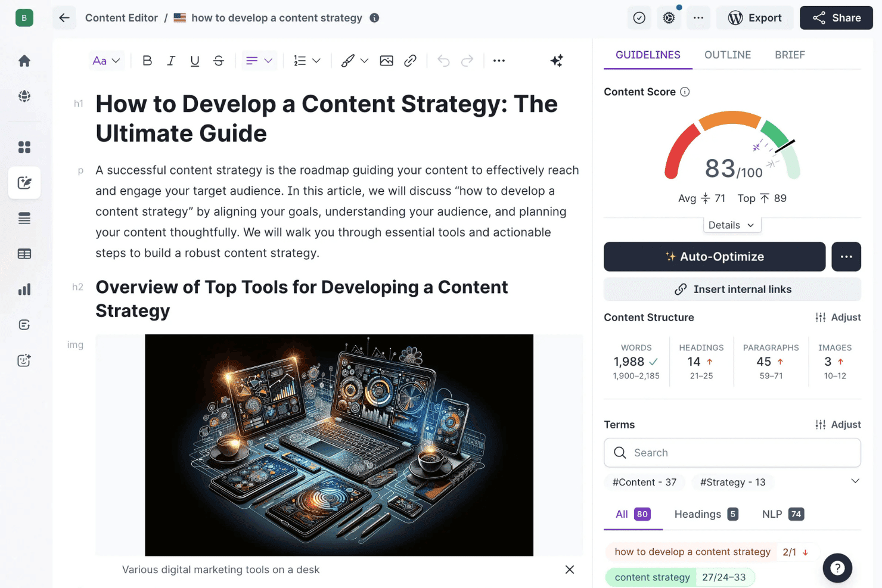Open the bar chart analytics sidebar icon
This screenshot has width=882, height=588.
click(24, 290)
